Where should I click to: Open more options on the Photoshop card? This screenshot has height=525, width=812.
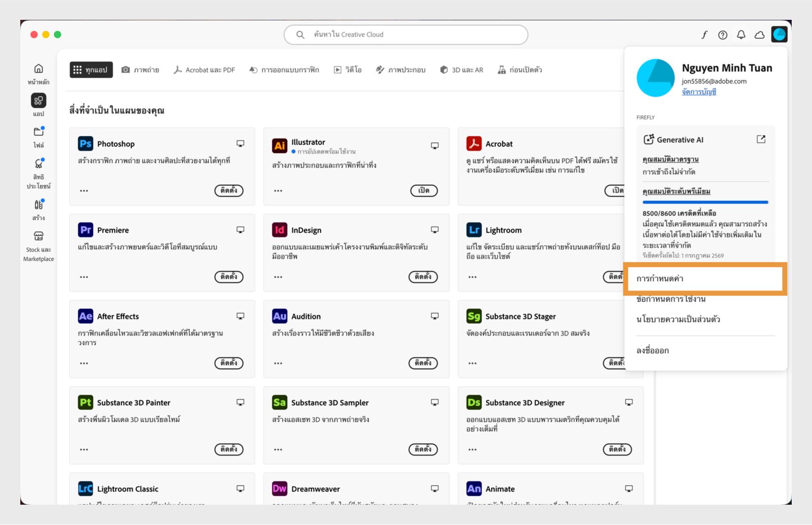point(84,191)
